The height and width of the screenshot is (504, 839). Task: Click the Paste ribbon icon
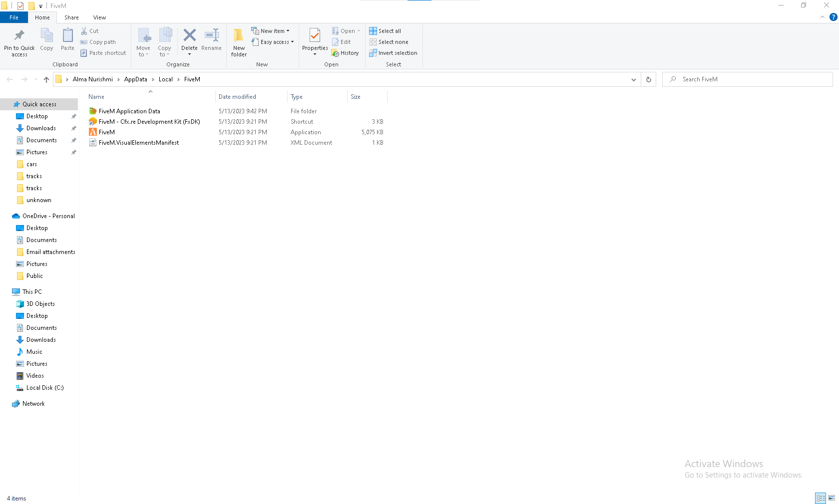point(67,35)
